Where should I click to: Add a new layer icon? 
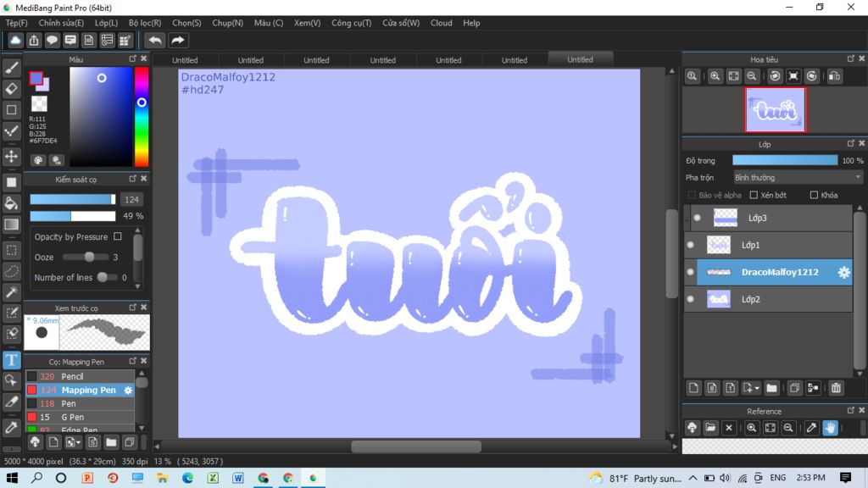693,388
